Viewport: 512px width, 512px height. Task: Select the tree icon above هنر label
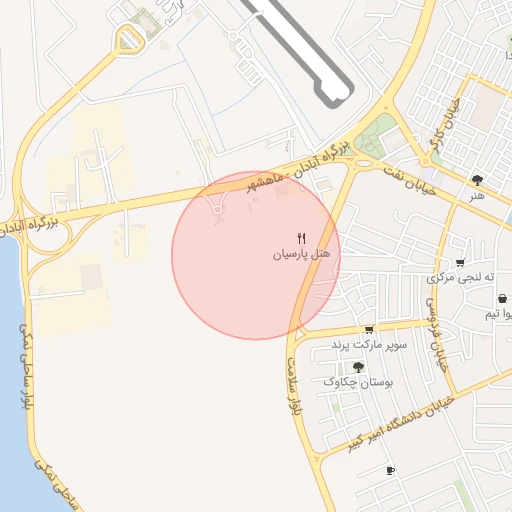[x=477, y=180]
